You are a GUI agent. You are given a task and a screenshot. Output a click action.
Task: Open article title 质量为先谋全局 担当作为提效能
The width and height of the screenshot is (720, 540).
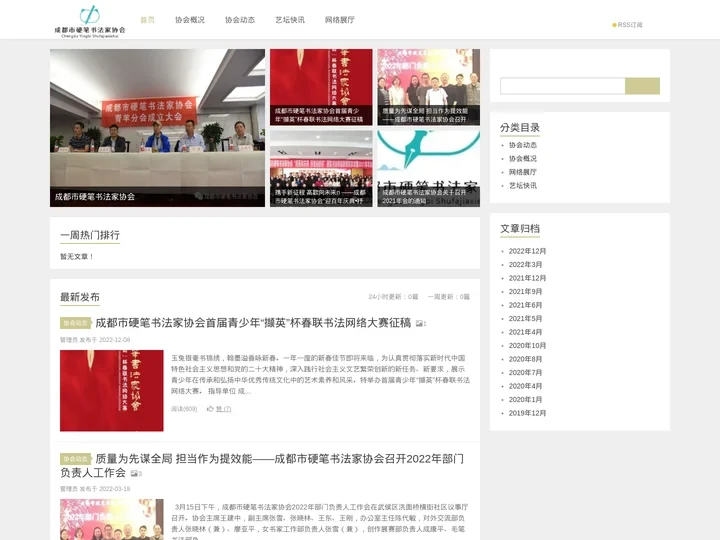(262, 466)
